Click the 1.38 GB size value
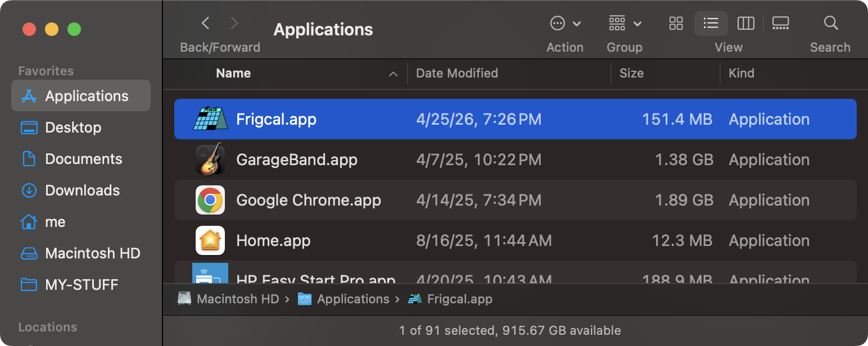Viewport: 868px width, 346px height. click(684, 160)
